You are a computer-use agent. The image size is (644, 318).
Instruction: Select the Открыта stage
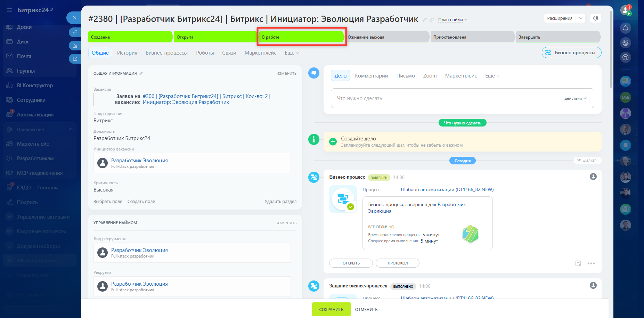[x=216, y=37]
